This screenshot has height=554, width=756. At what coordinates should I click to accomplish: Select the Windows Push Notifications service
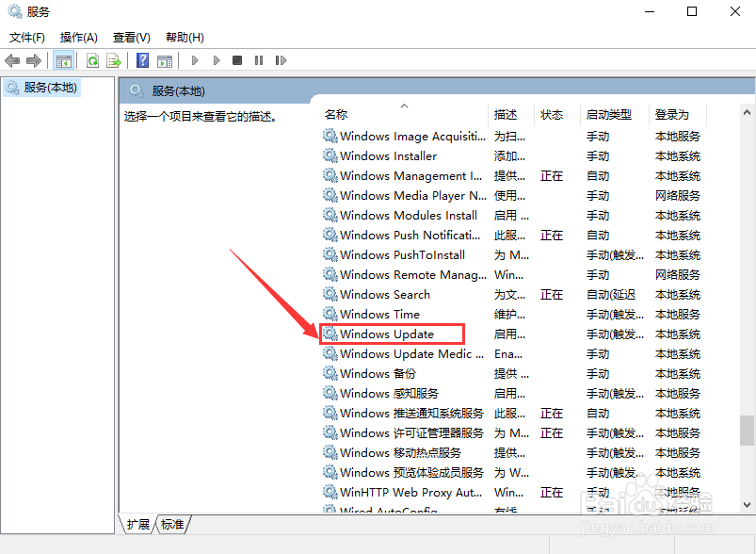tap(511, 235)
